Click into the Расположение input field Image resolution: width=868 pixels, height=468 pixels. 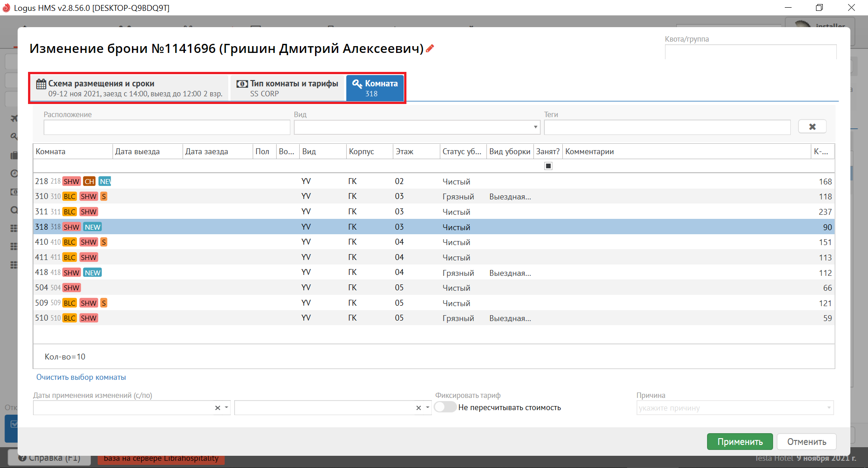pyautogui.click(x=167, y=128)
